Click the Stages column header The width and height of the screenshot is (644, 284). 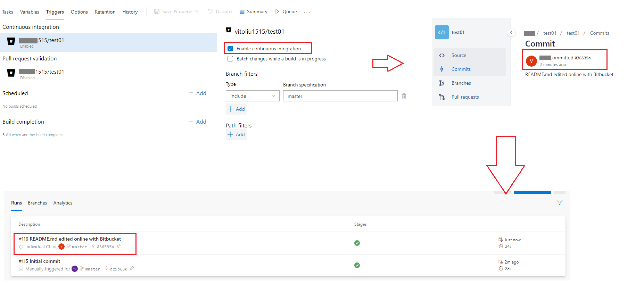[x=361, y=224]
